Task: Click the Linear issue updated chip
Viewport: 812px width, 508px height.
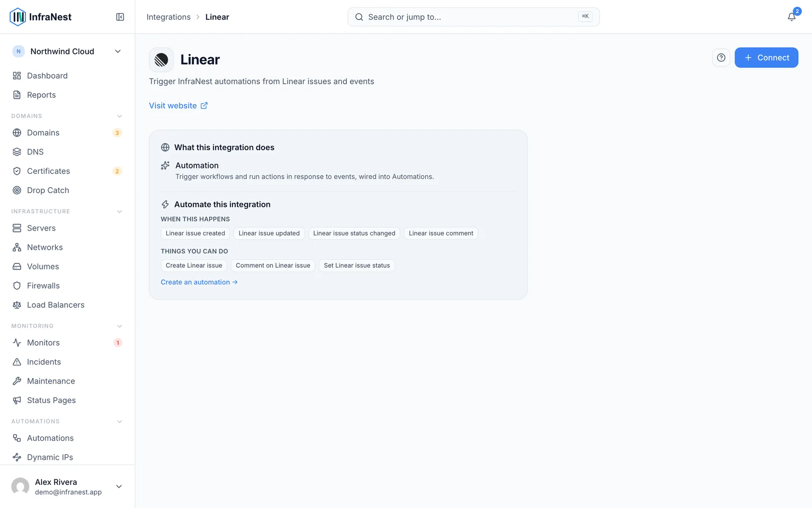Action: pyautogui.click(x=269, y=233)
